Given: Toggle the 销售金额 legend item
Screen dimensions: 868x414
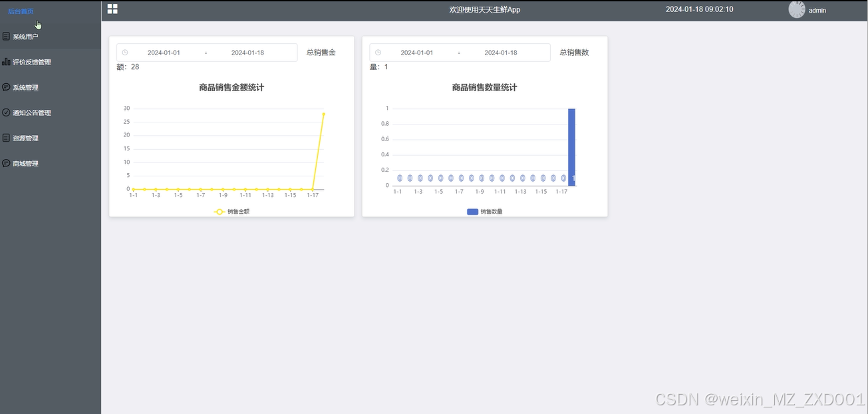Looking at the screenshot, I should pyautogui.click(x=231, y=212).
